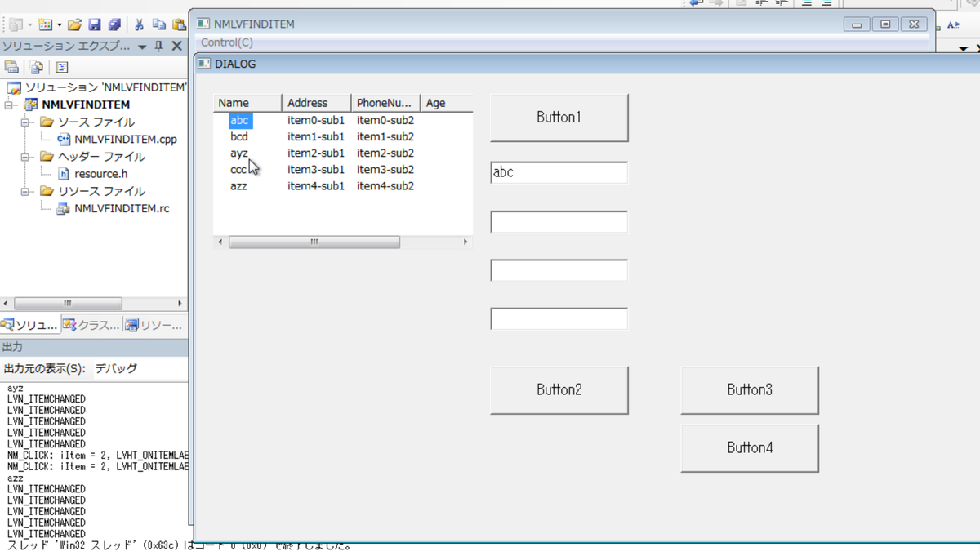The image size is (980, 556).
Task: Close the Solution Explorer panel
Action: tap(176, 47)
